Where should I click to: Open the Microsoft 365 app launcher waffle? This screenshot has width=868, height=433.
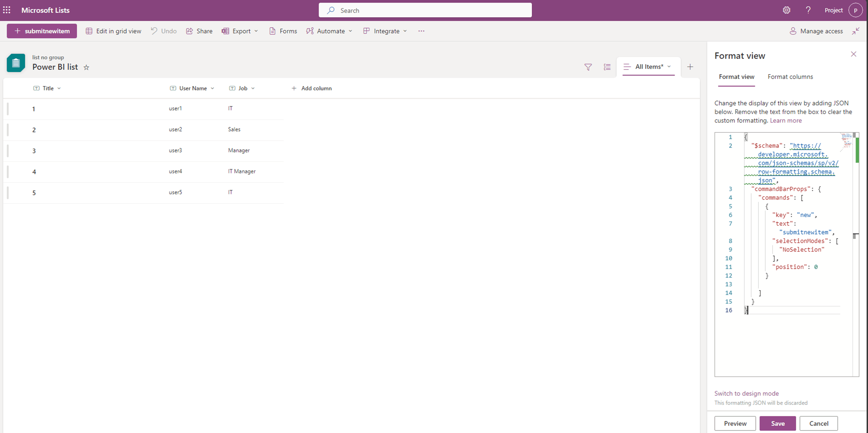(7, 10)
